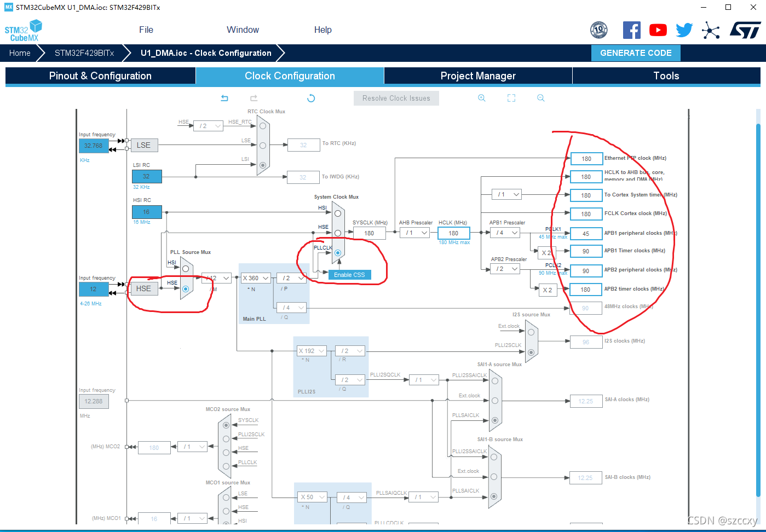Image resolution: width=766 pixels, height=532 pixels.
Task: Open the Facebook icon link
Action: click(632, 30)
